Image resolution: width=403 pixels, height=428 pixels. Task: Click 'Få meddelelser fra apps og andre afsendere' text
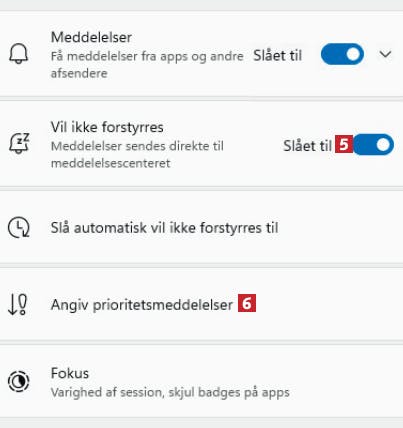[x=147, y=65]
